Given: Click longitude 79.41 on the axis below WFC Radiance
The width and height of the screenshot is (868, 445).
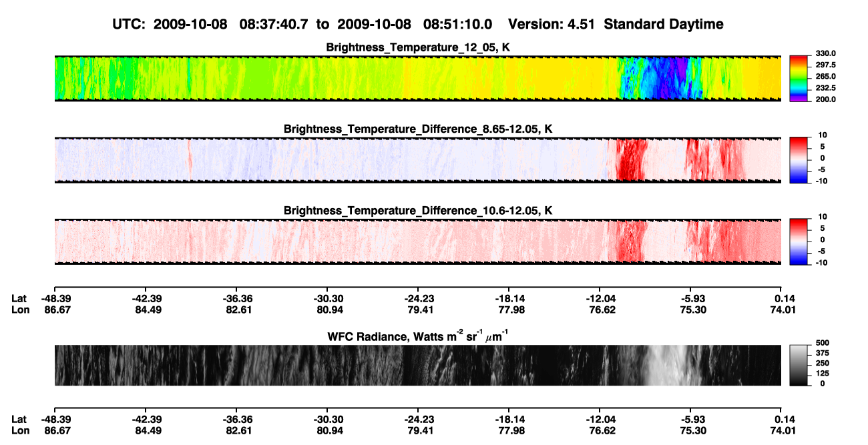Looking at the screenshot, I should pyautogui.click(x=419, y=431).
